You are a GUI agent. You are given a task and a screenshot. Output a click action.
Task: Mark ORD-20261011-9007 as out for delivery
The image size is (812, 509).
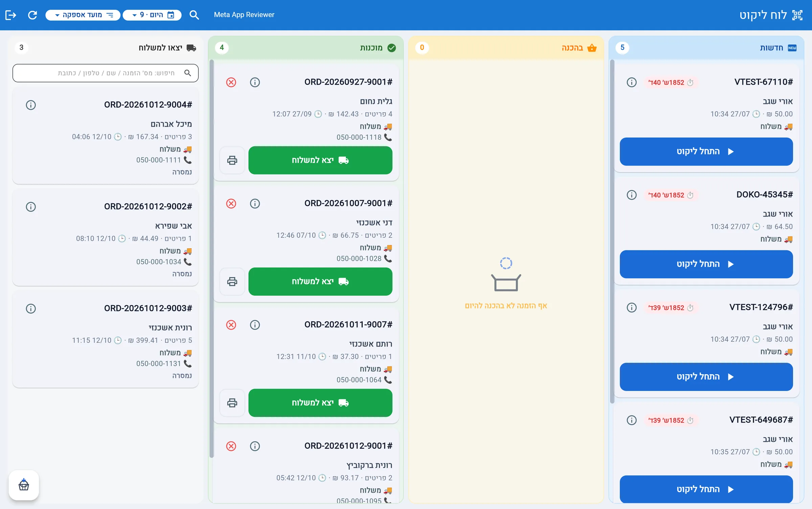click(320, 403)
